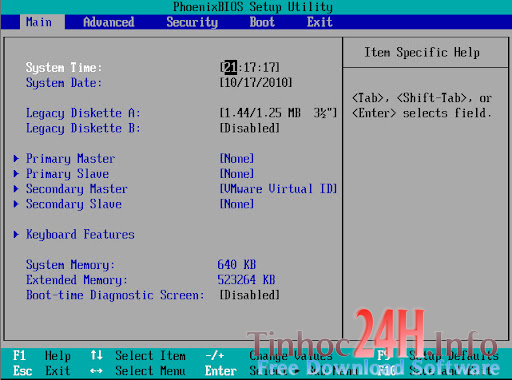Click the PhoenixBIOS Setup Utility title

pyautogui.click(x=253, y=7)
